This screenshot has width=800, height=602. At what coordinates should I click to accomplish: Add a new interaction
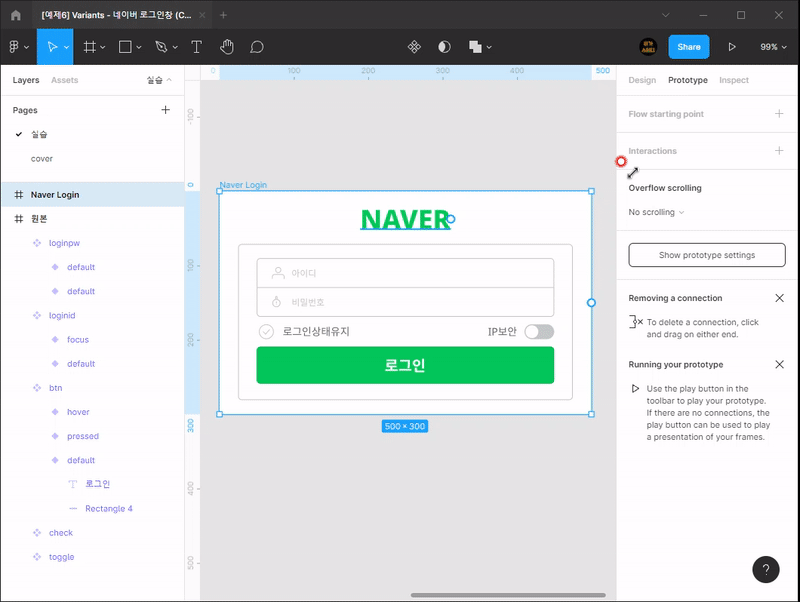point(779,150)
